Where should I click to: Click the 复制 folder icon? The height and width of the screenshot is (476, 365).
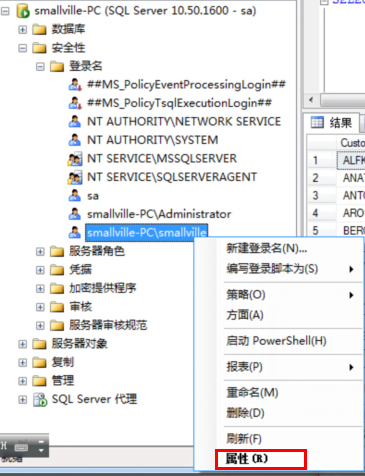[39, 362]
